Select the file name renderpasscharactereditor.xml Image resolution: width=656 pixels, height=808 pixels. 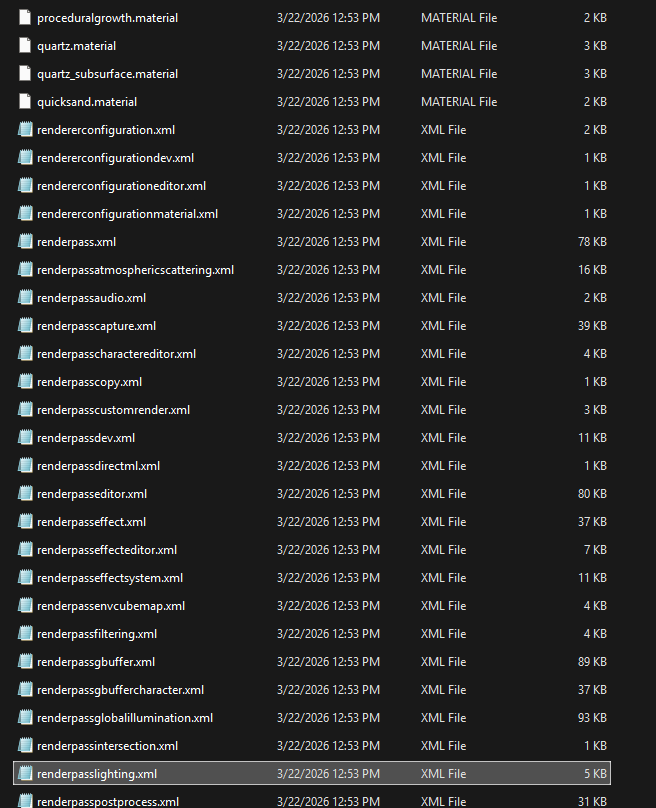point(116,354)
